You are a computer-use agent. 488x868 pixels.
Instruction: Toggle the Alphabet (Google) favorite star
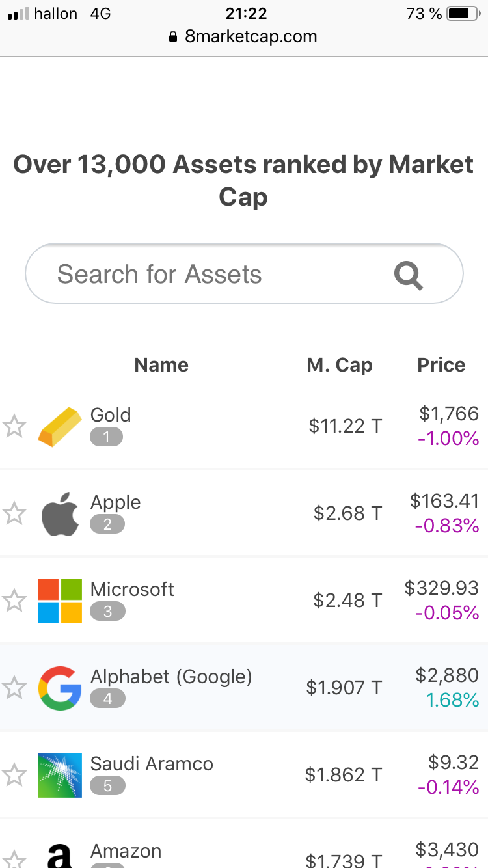pyautogui.click(x=14, y=688)
